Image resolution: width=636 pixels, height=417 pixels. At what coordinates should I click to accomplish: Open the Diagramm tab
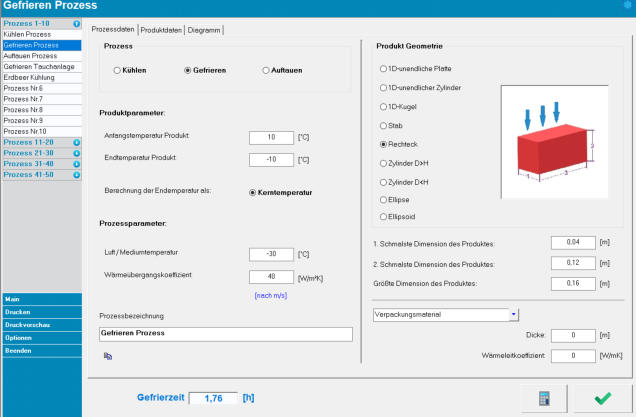pos(205,30)
